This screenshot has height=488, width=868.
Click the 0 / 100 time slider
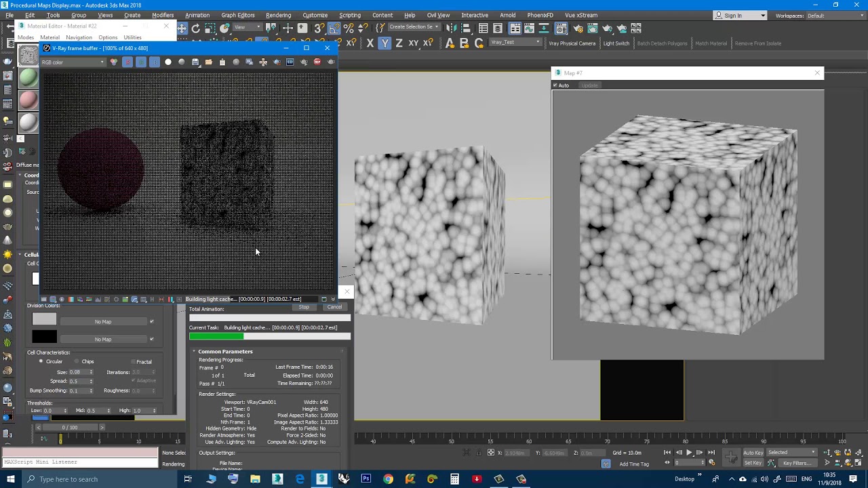tap(70, 428)
